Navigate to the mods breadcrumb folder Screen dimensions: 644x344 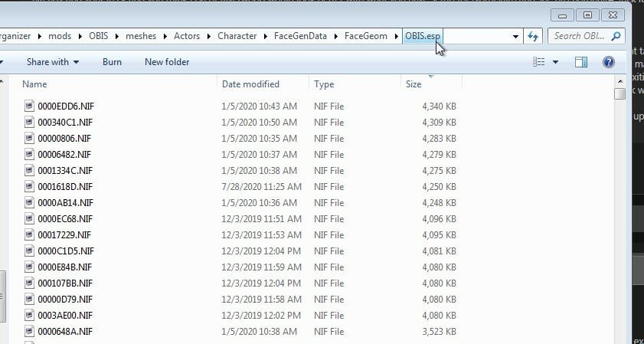click(60, 36)
